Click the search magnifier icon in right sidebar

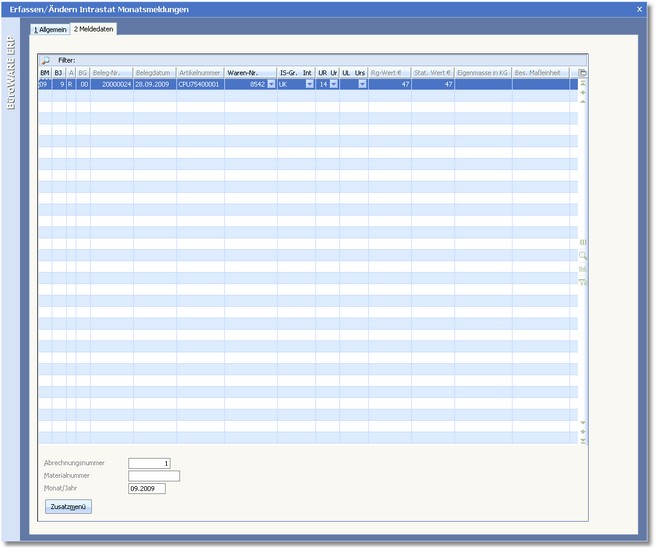tap(583, 256)
